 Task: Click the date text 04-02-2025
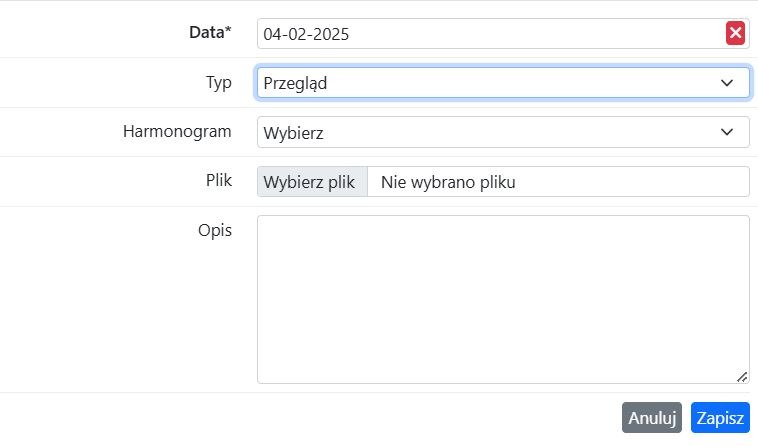pyautogui.click(x=306, y=34)
